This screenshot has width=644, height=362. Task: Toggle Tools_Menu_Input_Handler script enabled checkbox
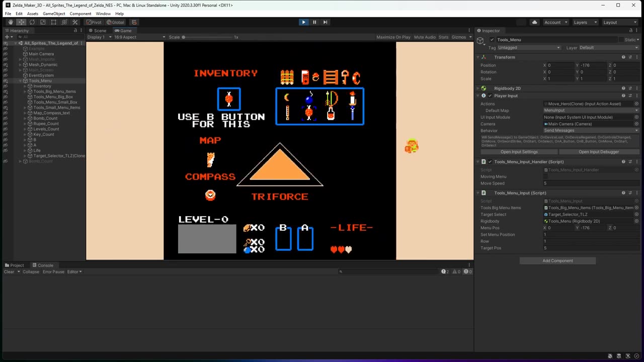(490, 162)
